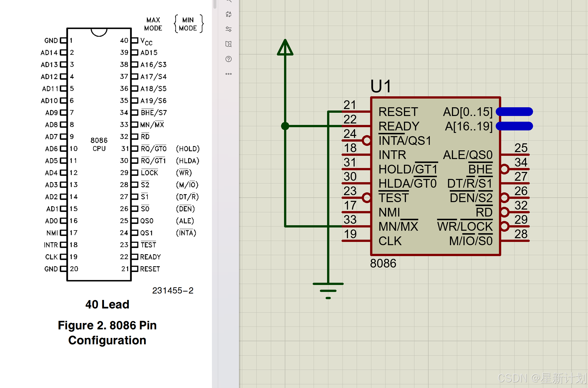Viewport: 588px width, 388px height.
Task: Click pin 28 M/IO/S0 line
Action: tap(515, 241)
